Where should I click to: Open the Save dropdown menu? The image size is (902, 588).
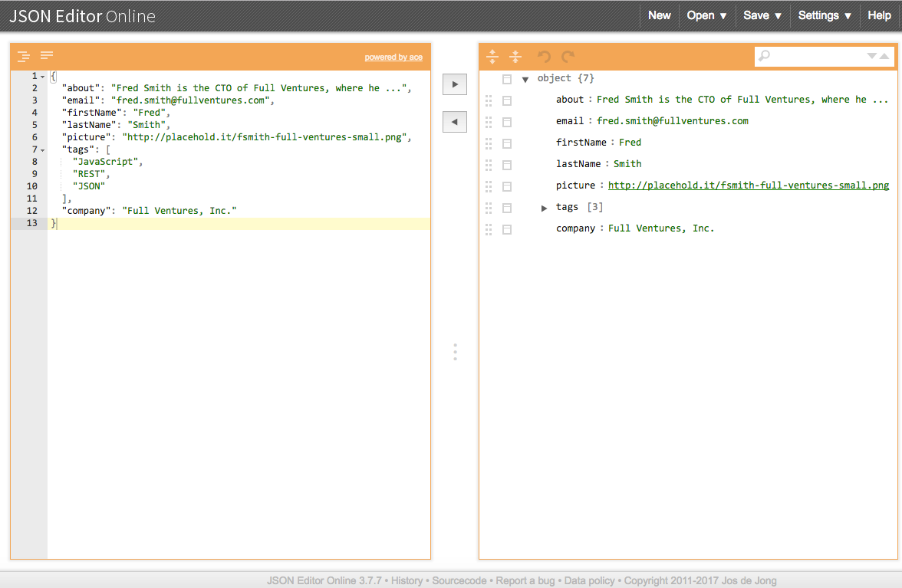click(x=762, y=15)
